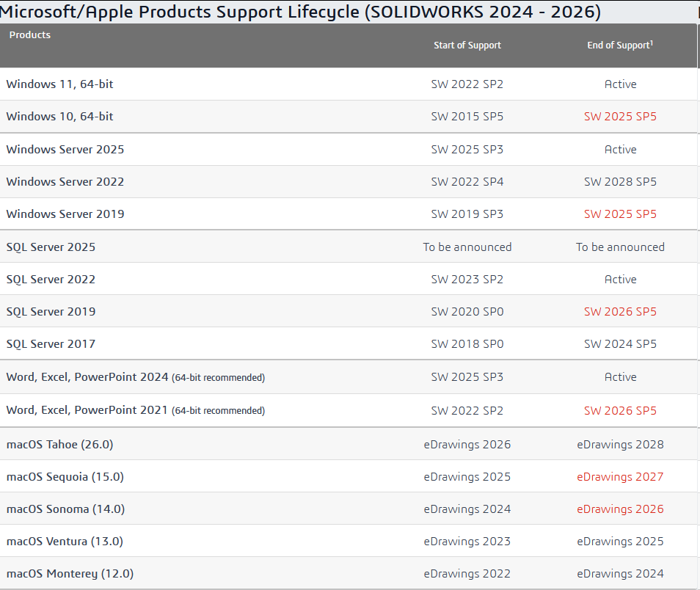Click red SW 2025 SP5 end value for Server 2019

pyautogui.click(x=620, y=214)
